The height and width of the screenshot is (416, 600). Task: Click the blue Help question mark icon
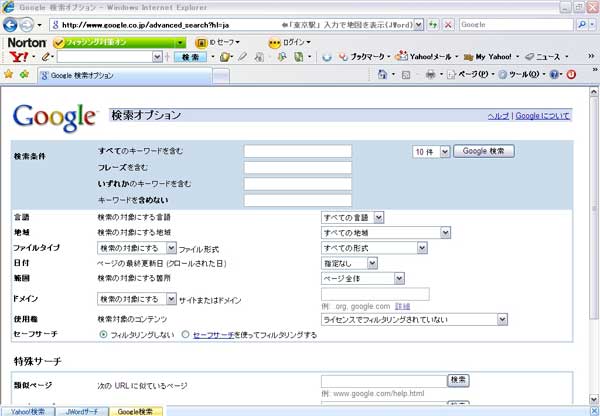[554, 75]
